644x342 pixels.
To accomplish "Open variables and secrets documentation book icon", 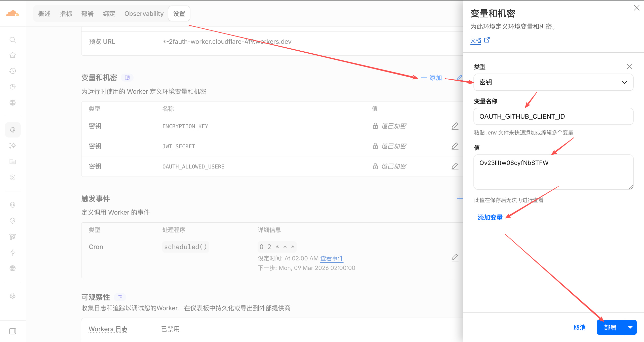I will tap(127, 78).
